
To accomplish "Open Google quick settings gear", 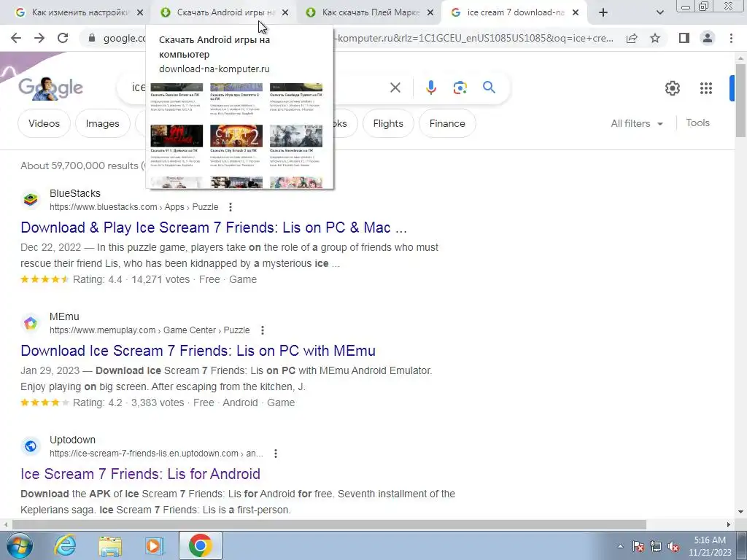I will coord(672,88).
